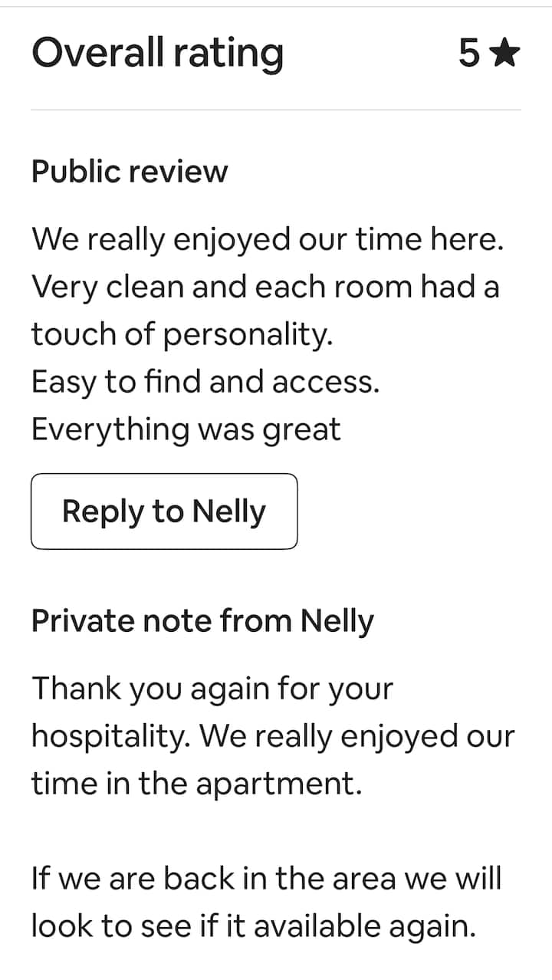Viewport: 552px width, 980px height.
Task: Click the "Very clean and each room" line
Action: pos(265,288)
